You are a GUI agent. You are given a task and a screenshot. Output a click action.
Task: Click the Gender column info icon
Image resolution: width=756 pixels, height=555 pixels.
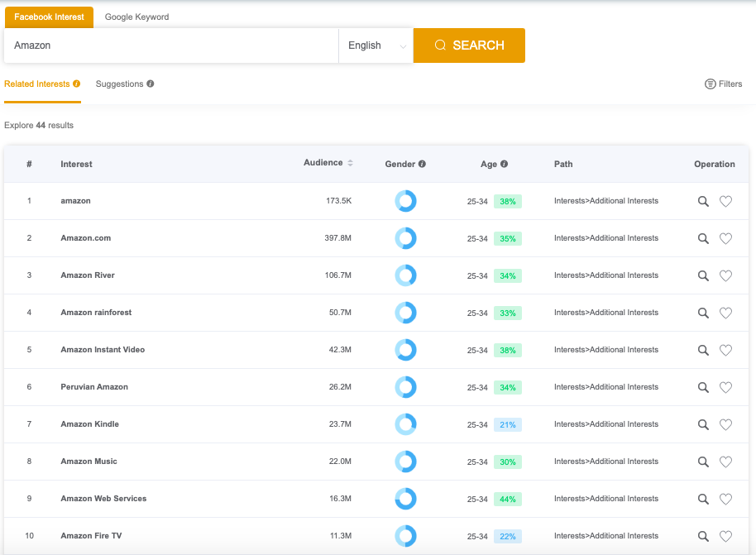click(422, 164)
